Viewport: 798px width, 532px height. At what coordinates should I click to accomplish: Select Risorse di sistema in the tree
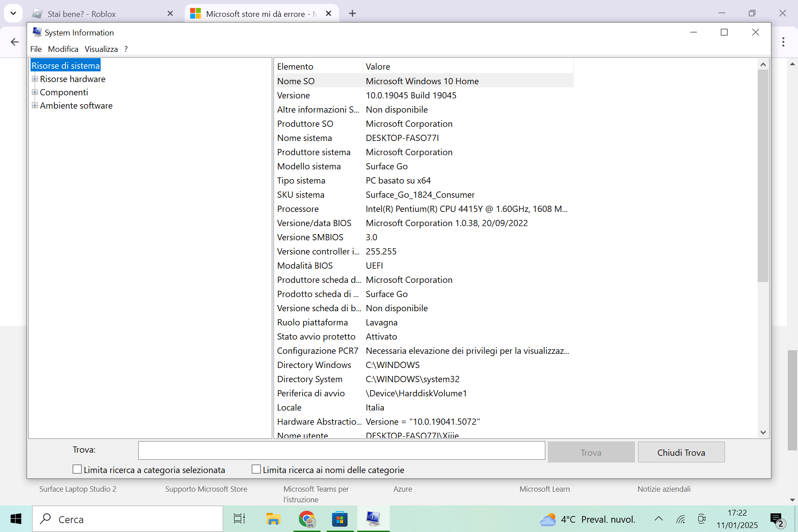tap(66, 66)
